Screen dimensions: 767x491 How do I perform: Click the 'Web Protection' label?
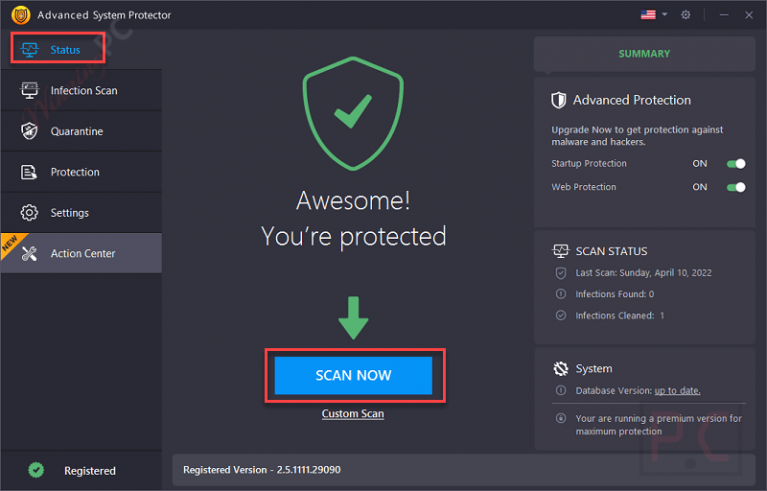click(584, 187)
